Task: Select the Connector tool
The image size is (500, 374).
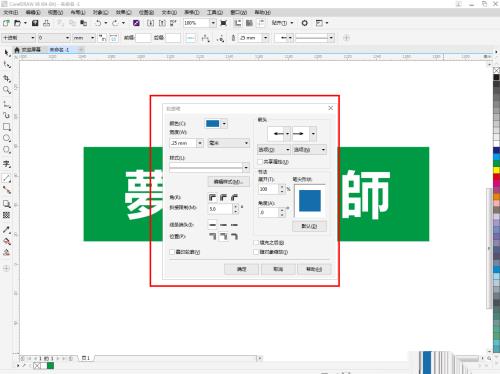Action: (7, 190)
